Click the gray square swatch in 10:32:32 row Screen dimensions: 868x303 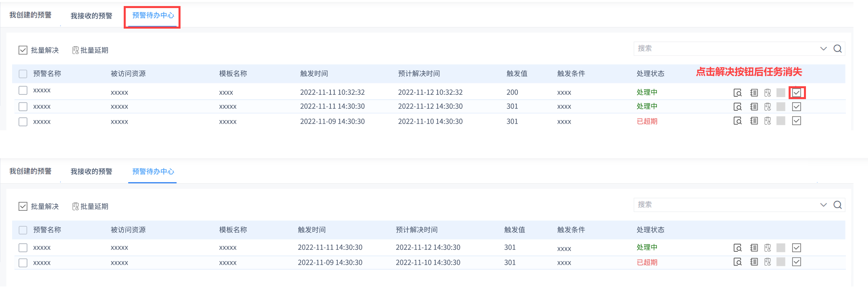pos(781,93)
